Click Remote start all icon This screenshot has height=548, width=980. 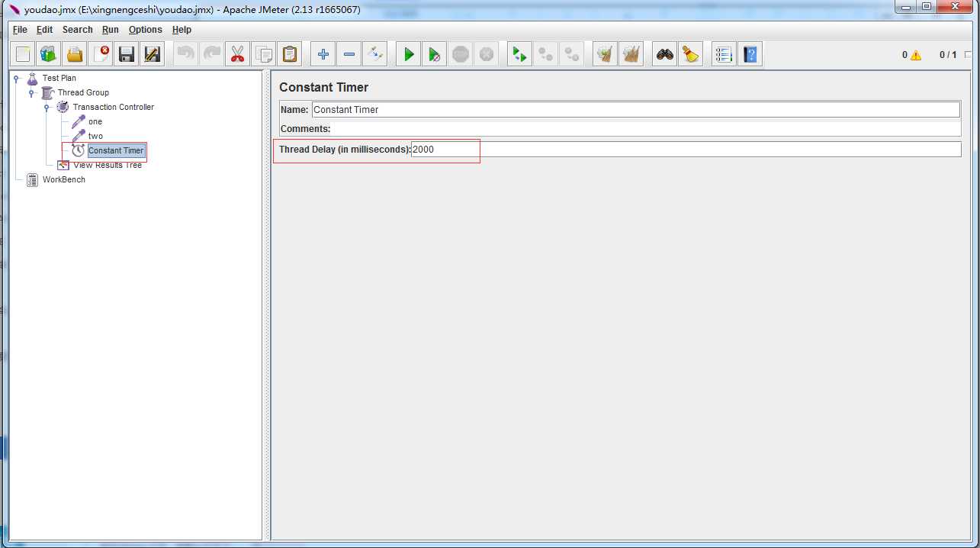click(x=520, y=54)
